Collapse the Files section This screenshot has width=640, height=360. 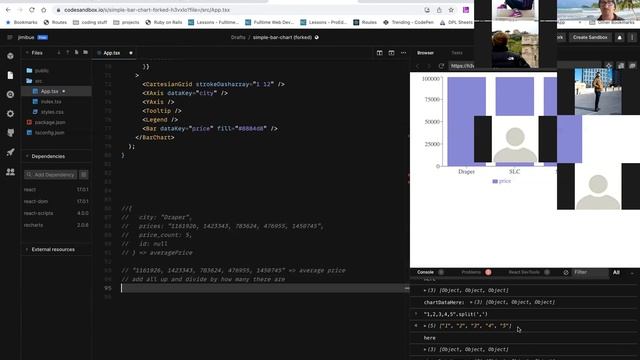(x=27, y=53)
